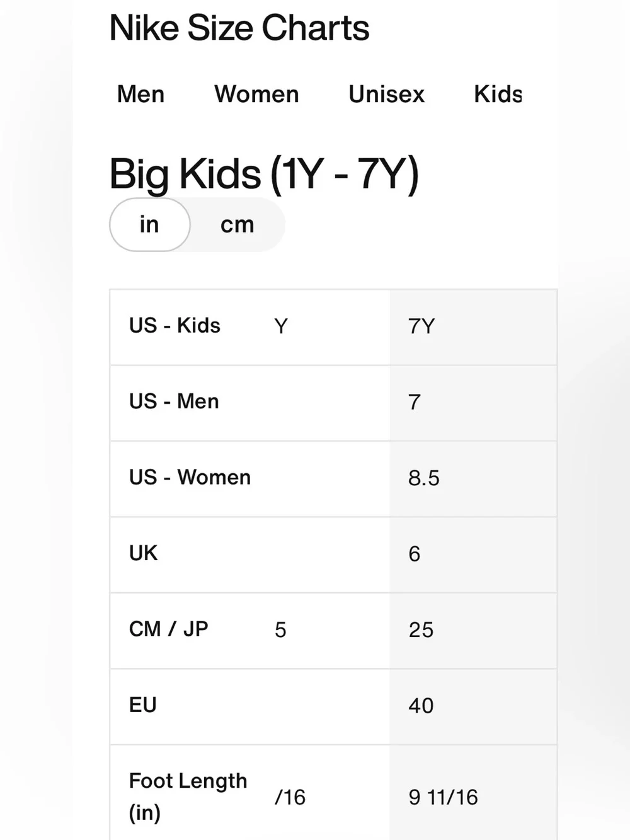Viewport: 630px width, 840px height.
Task: Select the foot length 9 11/16 cell
Action: click(x=473, y=793)
